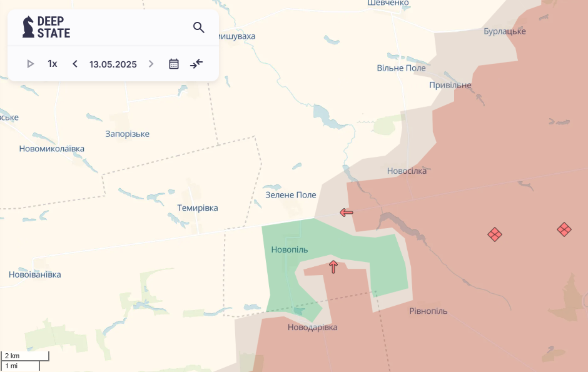
Task: Click the Рівнопіль place name
Action: [428, 311]
